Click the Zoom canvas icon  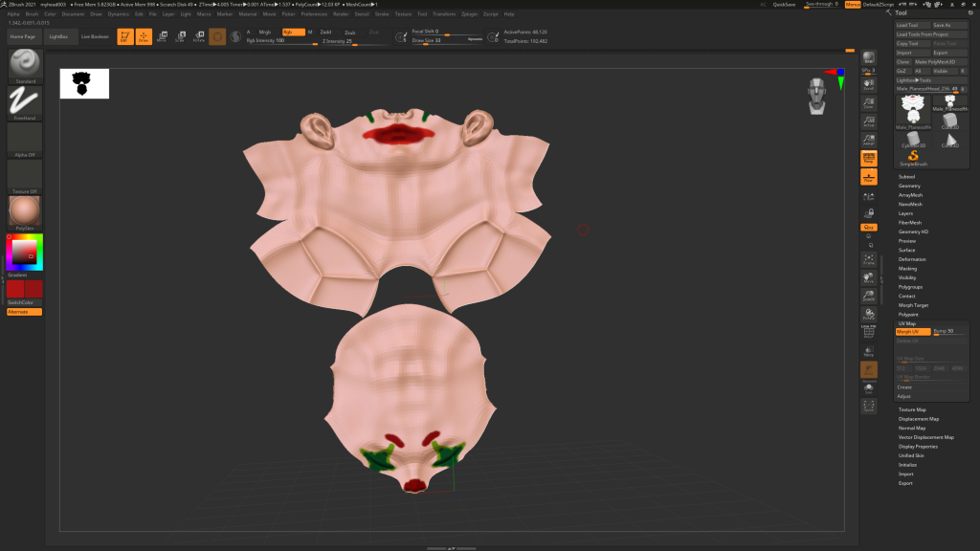[x=869, y=103]
